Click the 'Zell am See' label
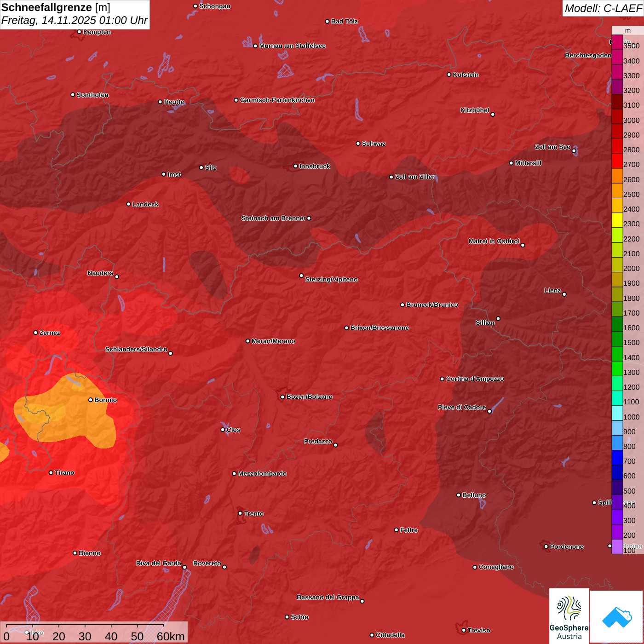Viewport: 644px width, 644px height. click(x=552, y=147)
